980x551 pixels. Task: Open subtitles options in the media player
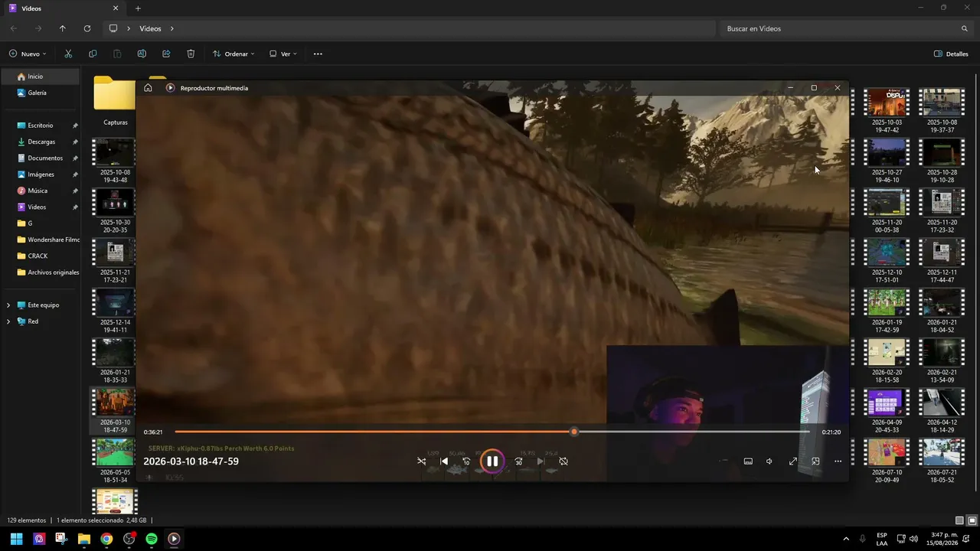pyautogui.click(x=748, y=461)
